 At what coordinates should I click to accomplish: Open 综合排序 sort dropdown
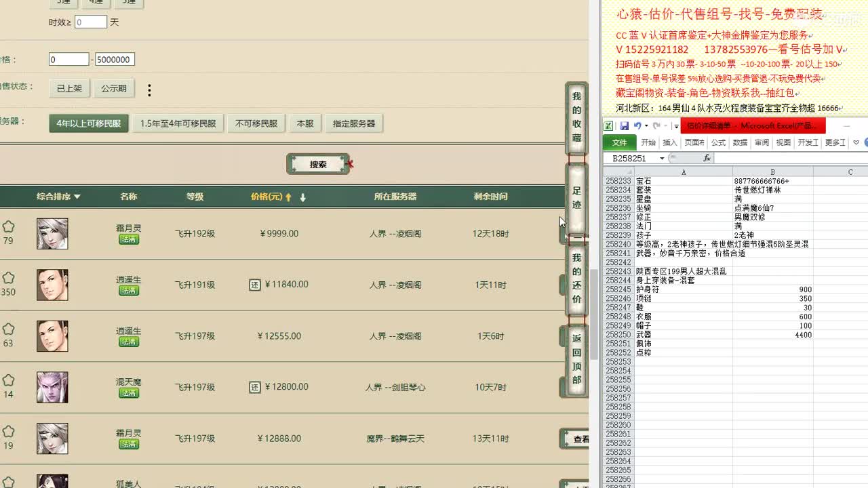(x=58, y=197)
